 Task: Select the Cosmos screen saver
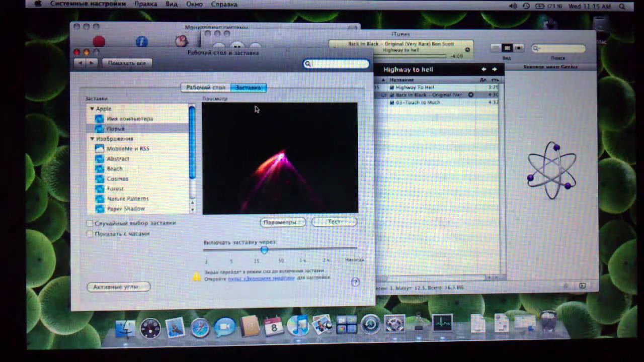pyautogui.click(x=117, y=179)
